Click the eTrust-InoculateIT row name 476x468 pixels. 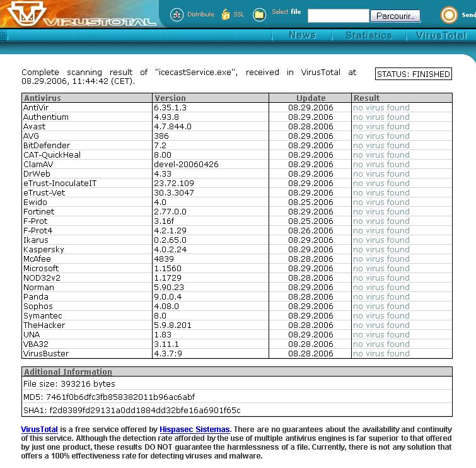point(60,183)
